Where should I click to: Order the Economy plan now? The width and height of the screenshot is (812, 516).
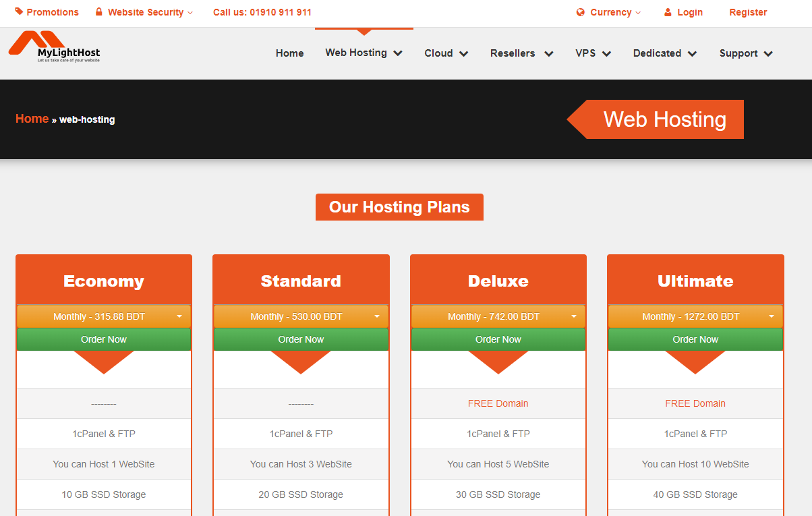pos(104,339)
